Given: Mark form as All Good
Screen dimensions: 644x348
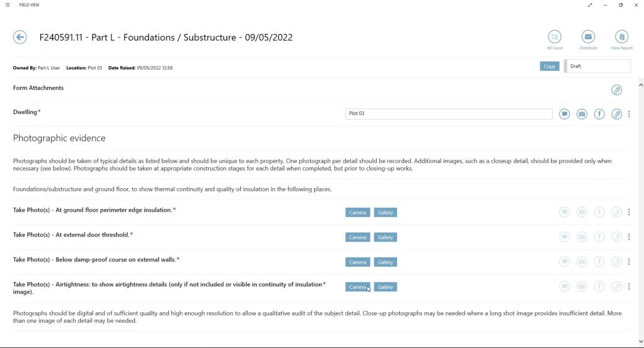Looking at the screenshot, I should tap(554, 36).
